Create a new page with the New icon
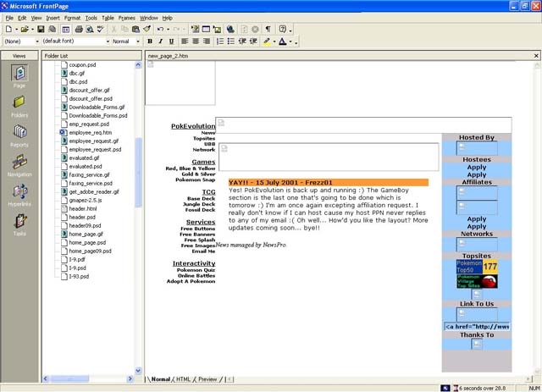This screenshot has width=542, height=392. click(8, 30)
